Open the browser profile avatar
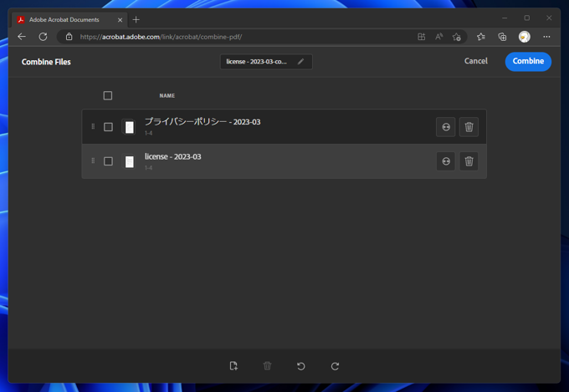569x392 pixels. click(525, 37)
